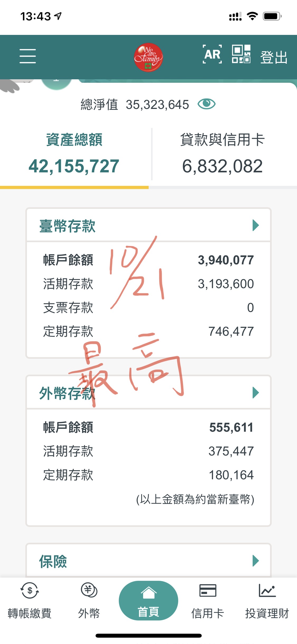Expand the 保險 section arrow
This screenshot has height=644, width=297.
point(255,561)
